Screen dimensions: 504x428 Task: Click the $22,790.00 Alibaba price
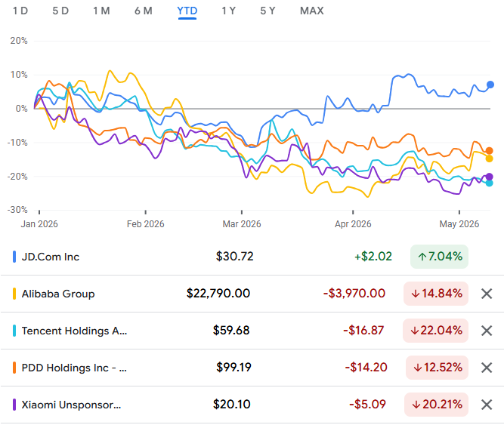(218, 294)
